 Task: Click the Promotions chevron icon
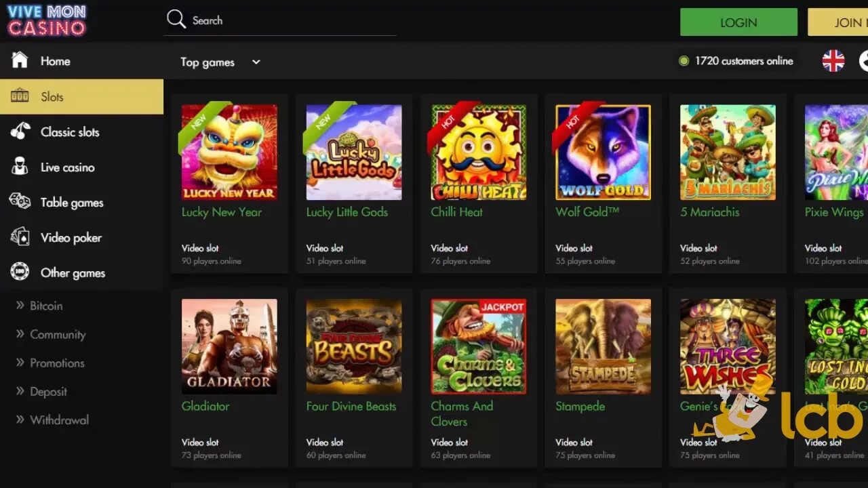tap(20, 363)
